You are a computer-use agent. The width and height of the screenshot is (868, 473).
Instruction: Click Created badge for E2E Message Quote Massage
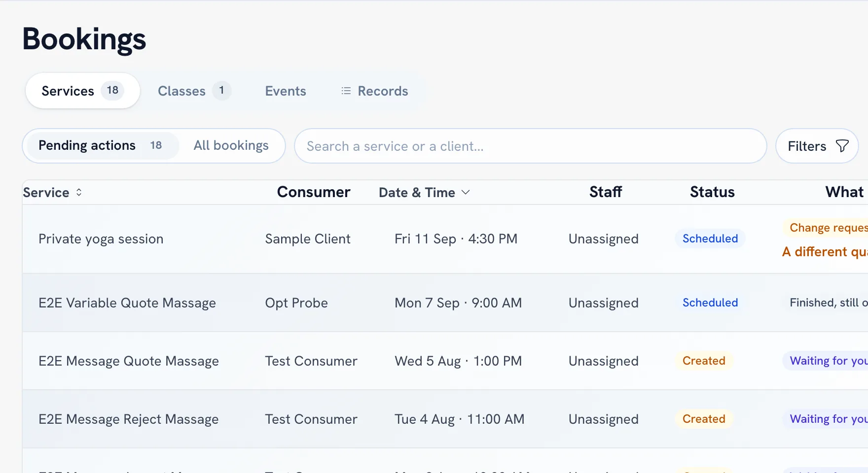coord(704,361)
